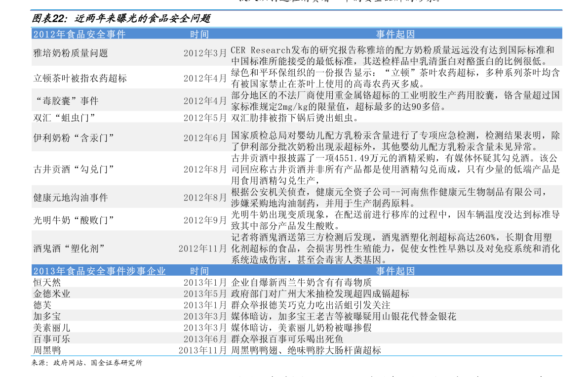Click "2012年4月" in the 毒胶囊 row
588x377 pixels.
pyautogui.click(x=205, y=101)
